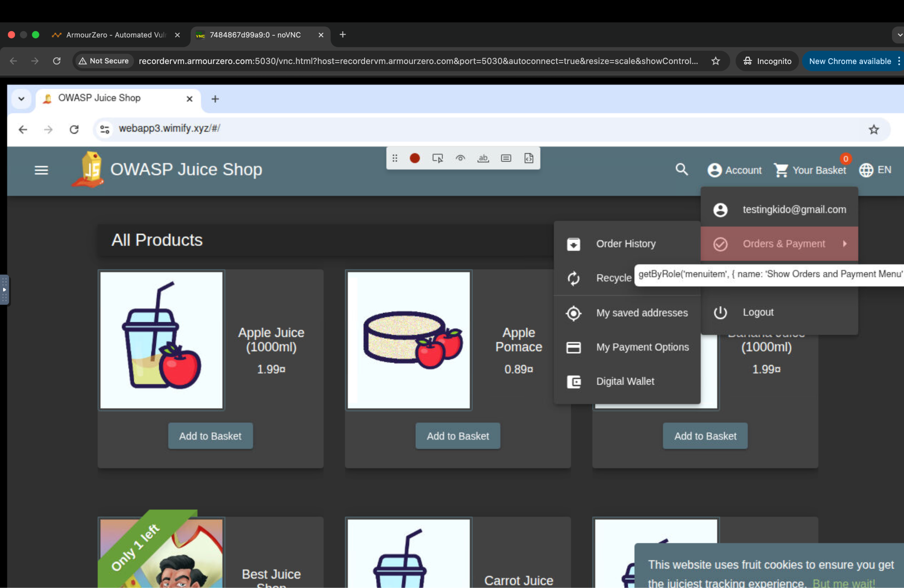Screen dimensions: 904x588
Task: Choose Digital Wallet from the submenu
Action: [x=625, y=381]
